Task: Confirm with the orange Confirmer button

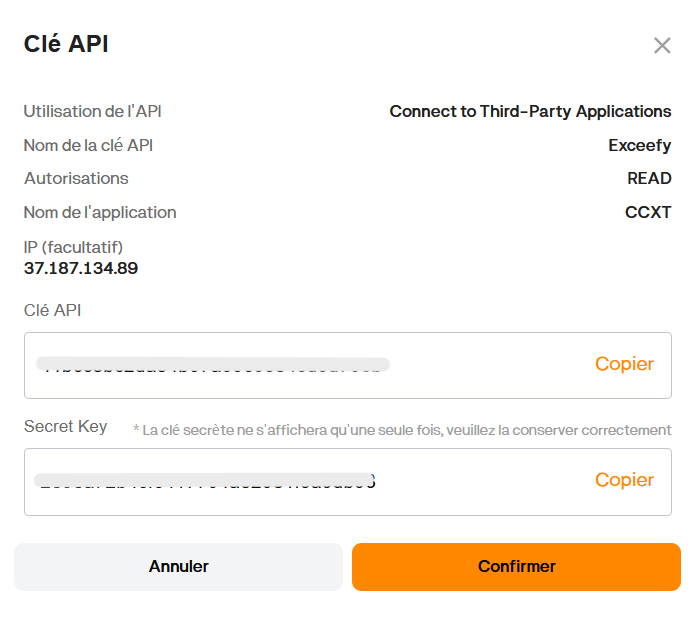Action: (516, 567)
